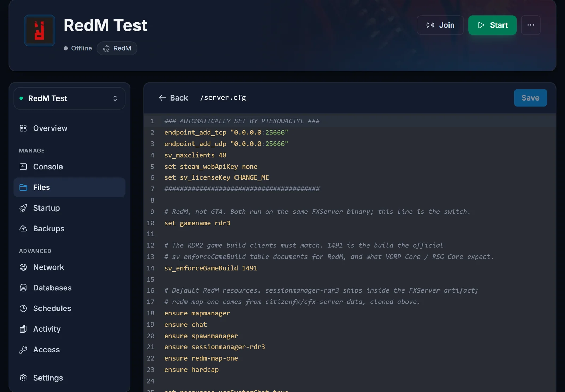
Task: Go Back to the file list
Action: pyautogui.click(x=173, y=98)
